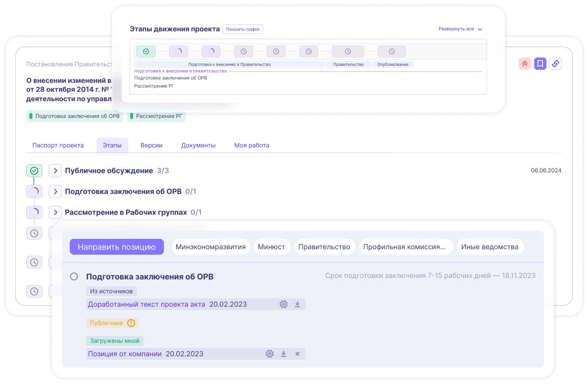Open settings gear for Позиция от компании
This screenshot has height=384, width=588.
tap(270, 354)
